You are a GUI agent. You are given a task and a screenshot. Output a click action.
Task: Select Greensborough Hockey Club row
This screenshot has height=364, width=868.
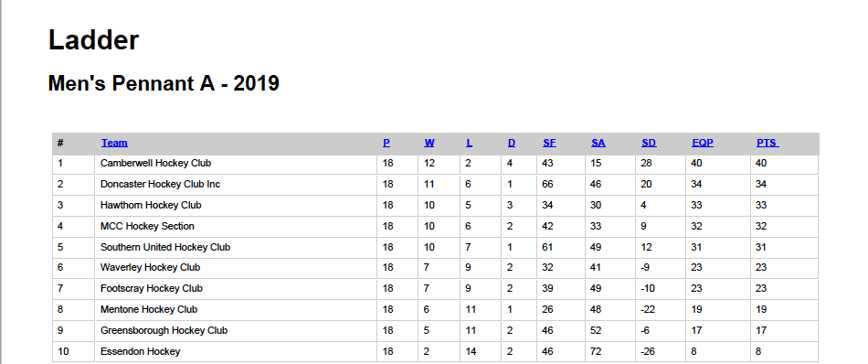435,331
